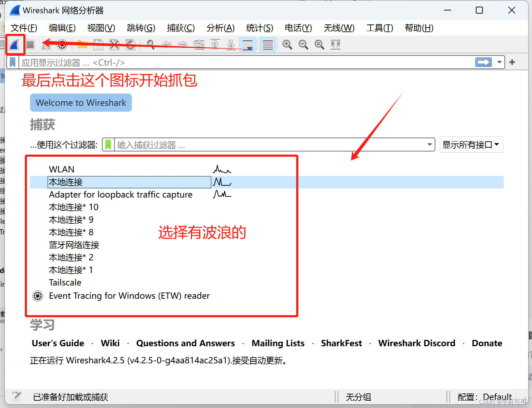Viewport: 532px width, 408px height.
Task: Add display filter button plus icon
Action: (x=512, y=62)
